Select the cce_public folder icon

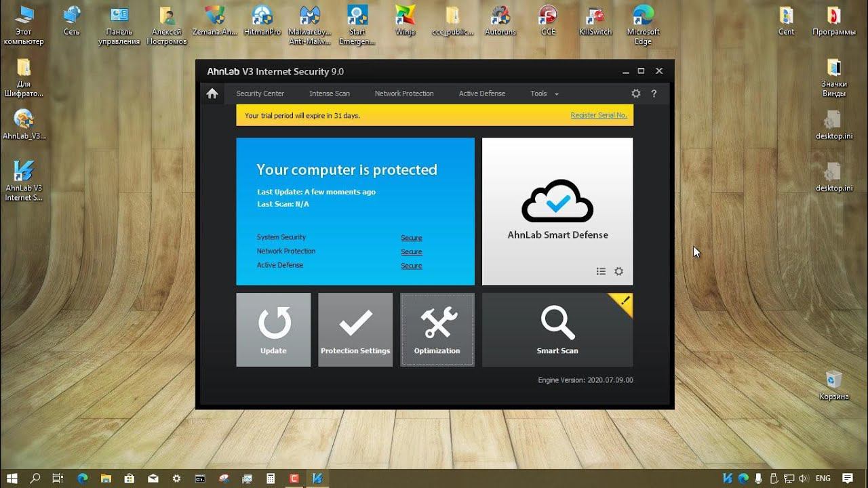(452, 22)
